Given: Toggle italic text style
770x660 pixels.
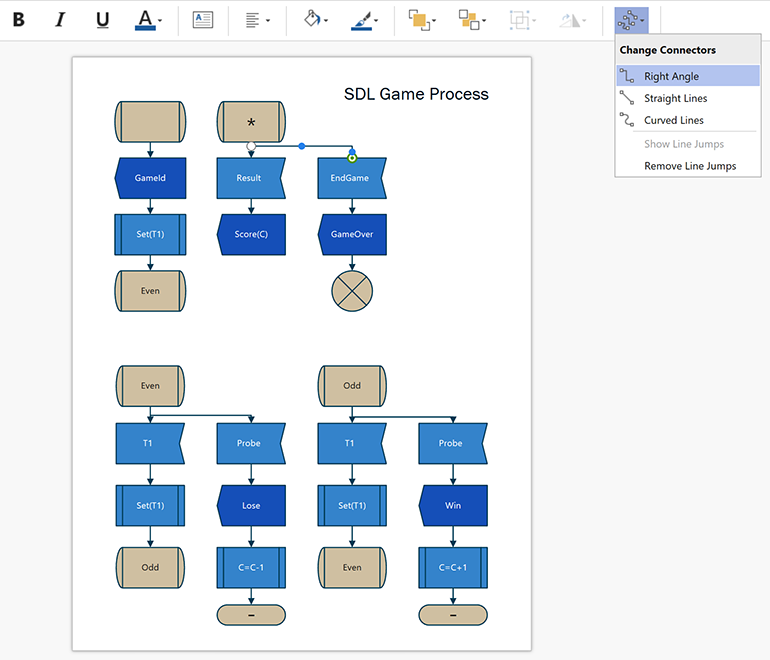Looking at the screenshot, I should point(60,19).
